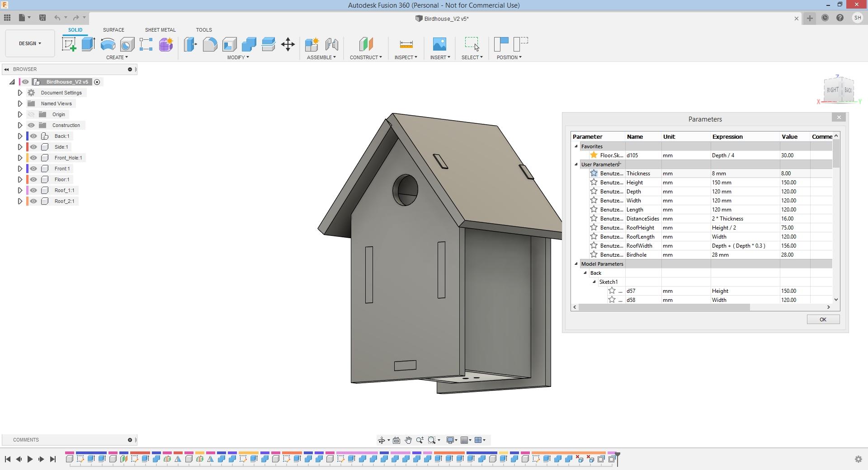Expand the Document Settings node
The width and height of the screenshot is (868, 470).
(20, 93)
